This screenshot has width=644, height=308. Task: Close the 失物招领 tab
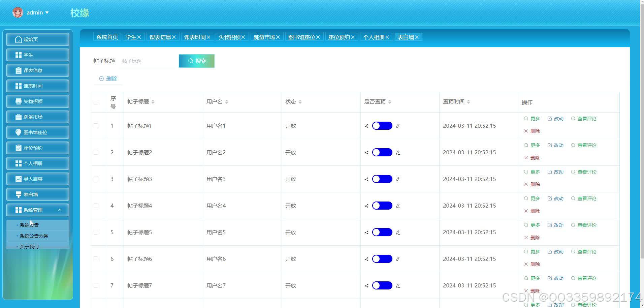(x=243, y=37)
